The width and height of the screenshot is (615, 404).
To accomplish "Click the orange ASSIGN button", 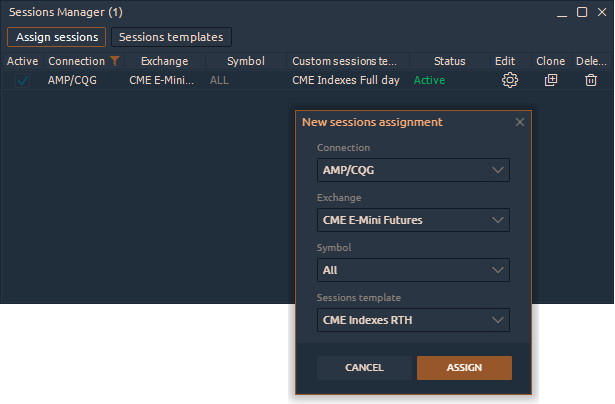I will 464,368.
